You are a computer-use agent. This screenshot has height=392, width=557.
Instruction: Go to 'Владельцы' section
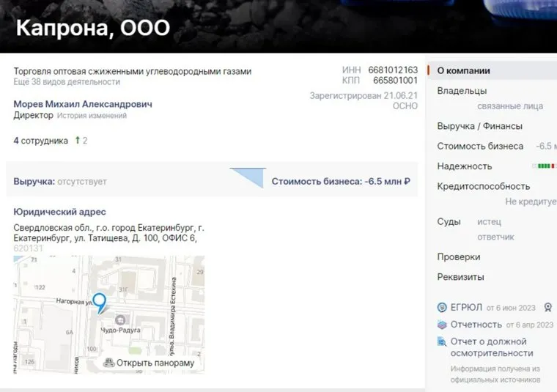coord(462,91)
